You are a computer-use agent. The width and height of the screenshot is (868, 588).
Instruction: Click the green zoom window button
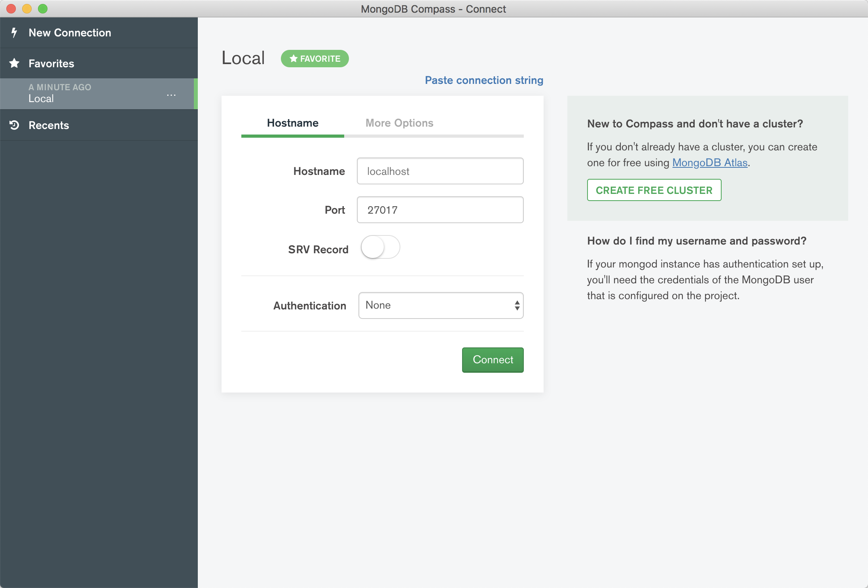pos(43,9)
